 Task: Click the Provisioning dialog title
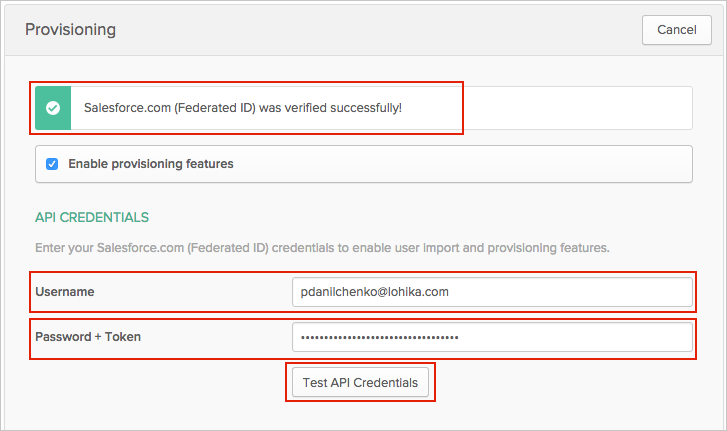[70, 30]
